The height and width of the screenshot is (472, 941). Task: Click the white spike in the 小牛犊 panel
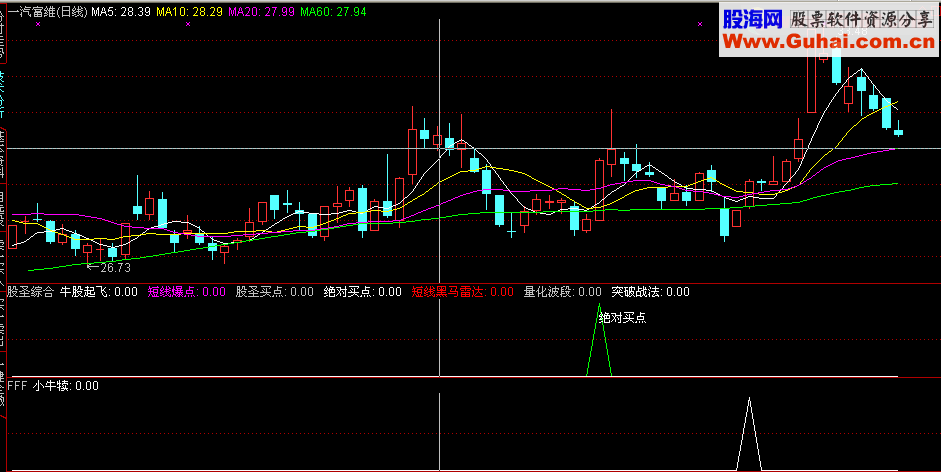click(x=749, y=434)
